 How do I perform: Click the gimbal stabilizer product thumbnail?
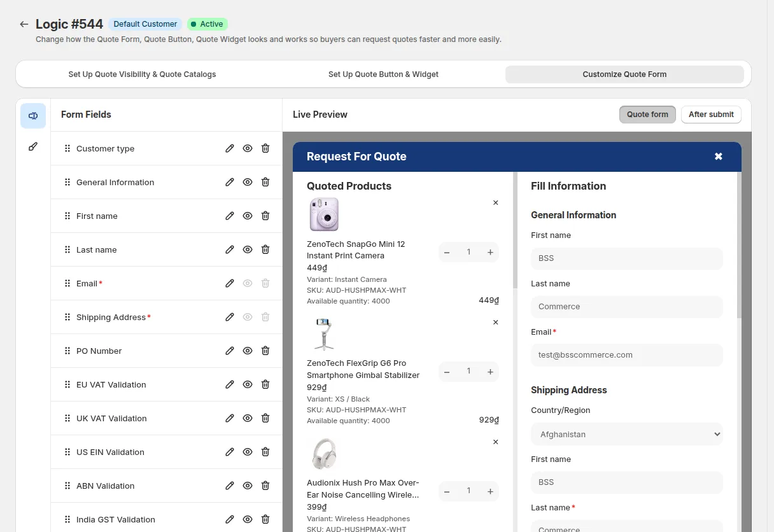point(324,334)
